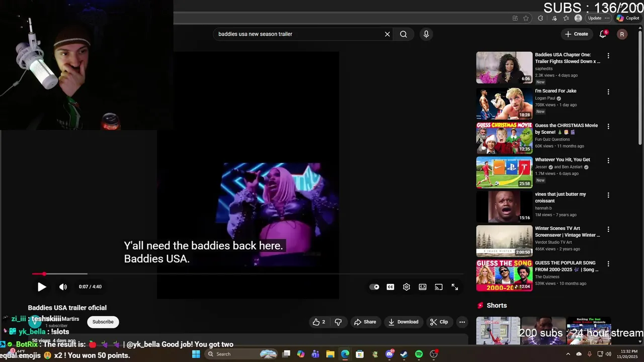Image resolution: width=644 pixels, height=362 pixels.
Task: Enter fullscreen on the video player
Action: [455, 287]
